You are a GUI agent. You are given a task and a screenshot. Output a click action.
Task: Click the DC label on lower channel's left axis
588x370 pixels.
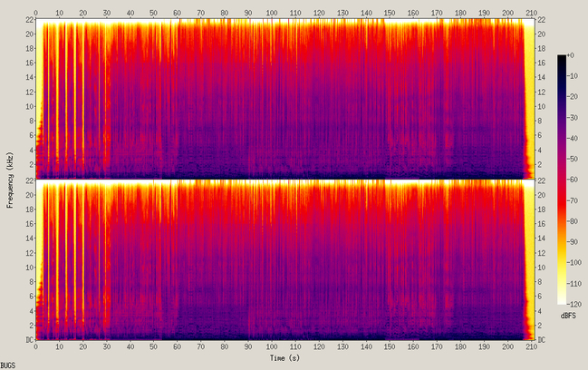pos(30,339)
